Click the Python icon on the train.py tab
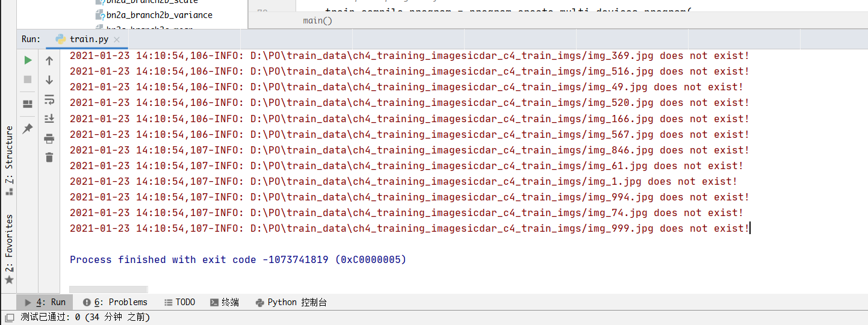The width and height of the screenshot is (868, 325). [x=61, y=39]
